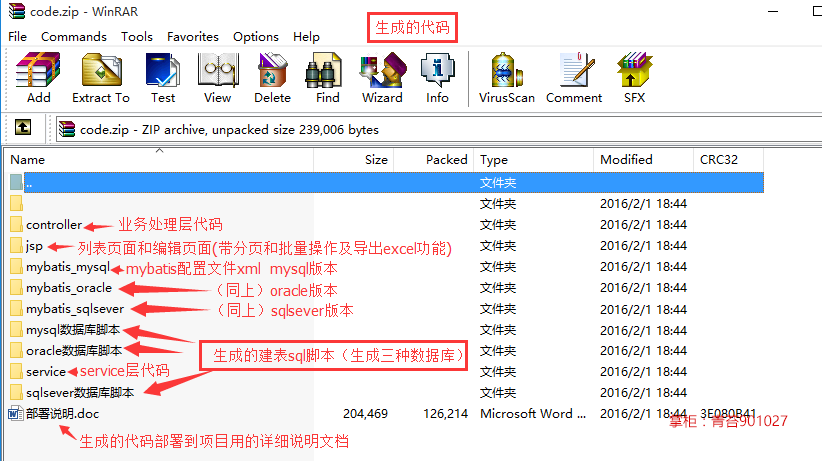The width and height of the screenshot is (822, 461).
Task: Click the mybatis_sqlsever folder icon
Action: pyautogui.click(x=16, y=308)
